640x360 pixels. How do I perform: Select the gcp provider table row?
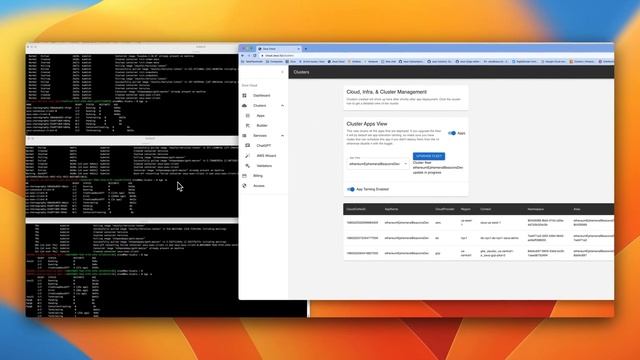pos(478,253)
